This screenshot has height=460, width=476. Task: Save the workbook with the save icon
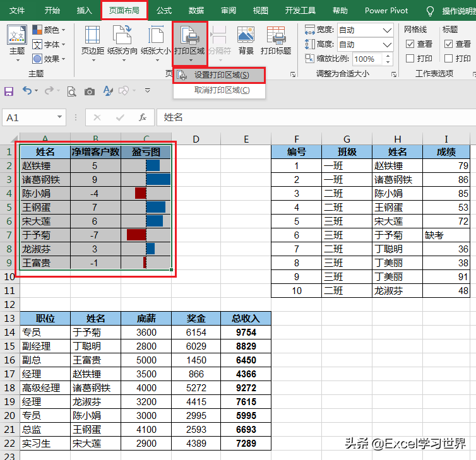tap(9, 91)
